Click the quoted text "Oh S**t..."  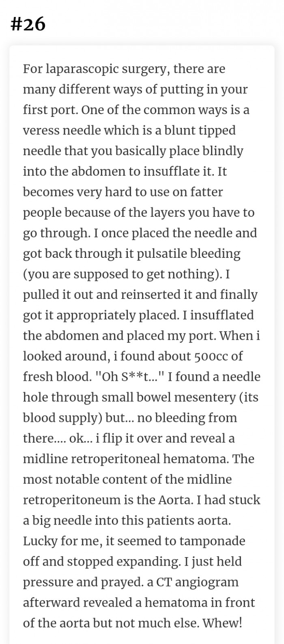(128, 377)
